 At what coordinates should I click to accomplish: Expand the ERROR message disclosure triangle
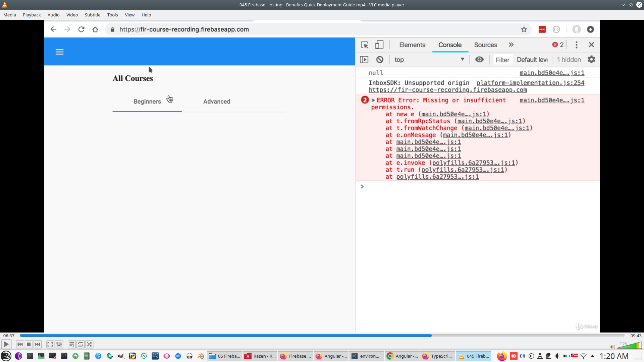click(x=373, y=100)
